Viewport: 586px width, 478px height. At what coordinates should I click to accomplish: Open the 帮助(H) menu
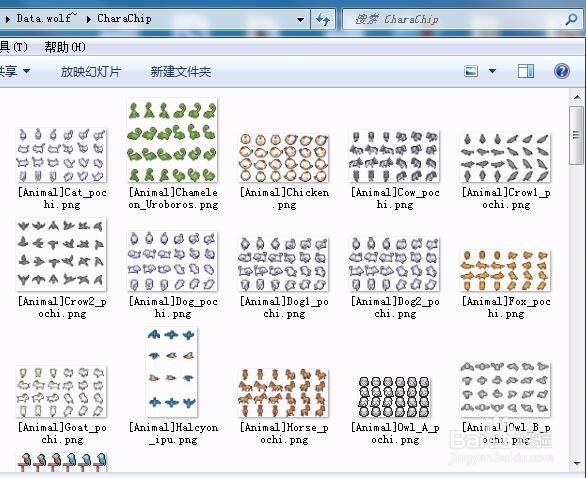pyautogui.click(x=65, y=47)
